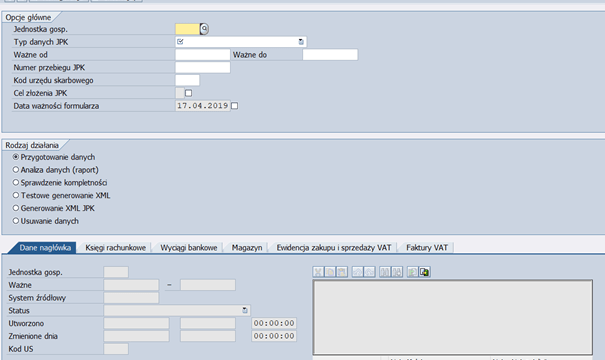Switch to the Wyciągi bankowe tab

pos(189,248)
